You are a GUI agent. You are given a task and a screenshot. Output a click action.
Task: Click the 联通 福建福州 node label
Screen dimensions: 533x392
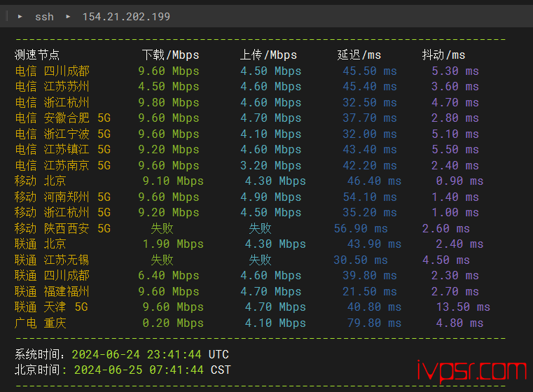click(53, 291)
